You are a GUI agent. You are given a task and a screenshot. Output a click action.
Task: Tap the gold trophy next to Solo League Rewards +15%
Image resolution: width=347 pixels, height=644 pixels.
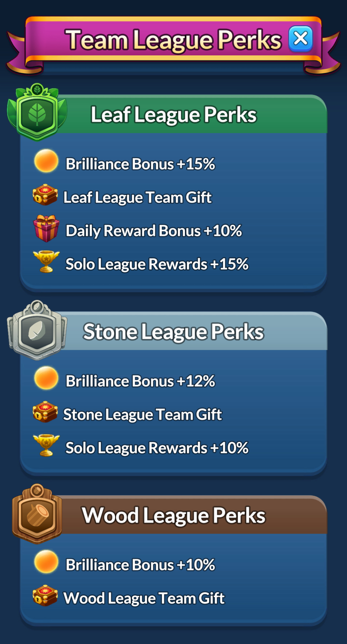[46, 261]
